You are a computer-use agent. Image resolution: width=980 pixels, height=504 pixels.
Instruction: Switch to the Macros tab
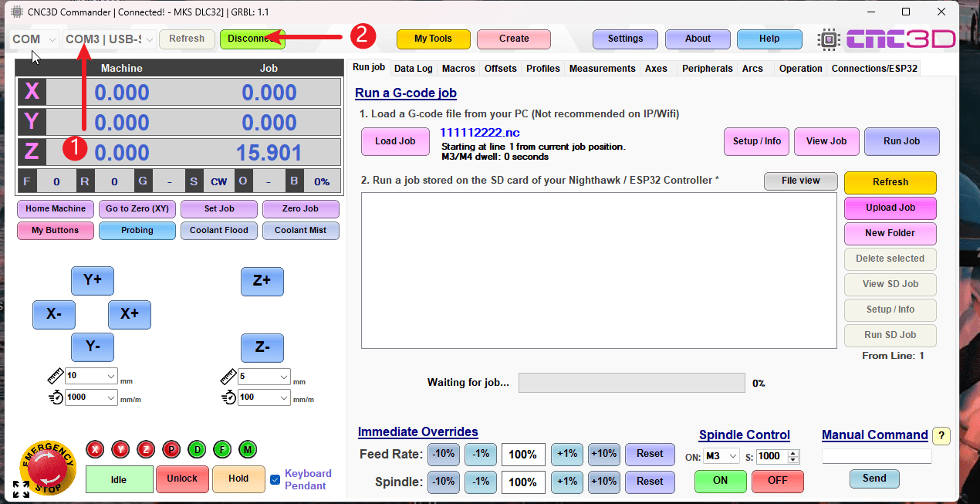(x=458, y=69)
